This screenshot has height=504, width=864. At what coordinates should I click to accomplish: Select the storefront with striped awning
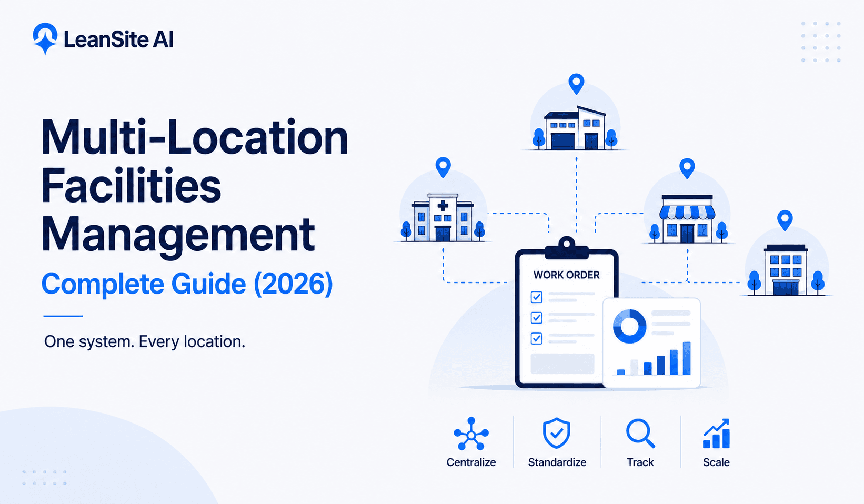tap(687, 219)
